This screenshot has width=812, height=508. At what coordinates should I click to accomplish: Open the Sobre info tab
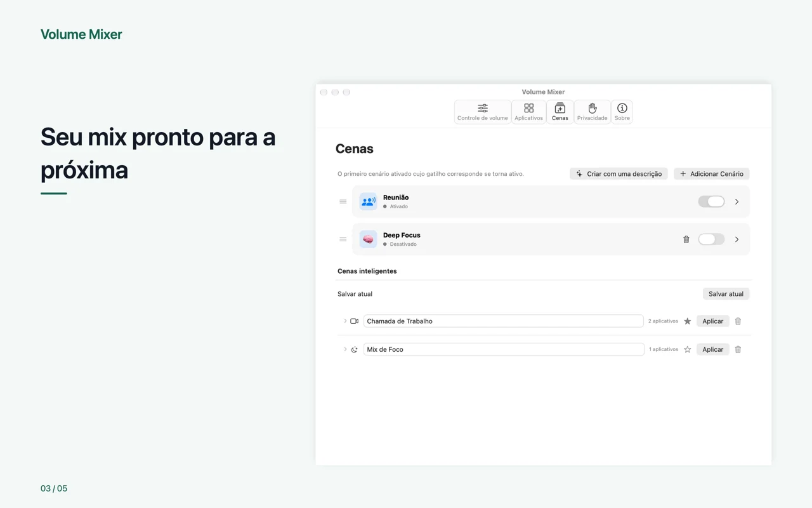pos(622,112)
